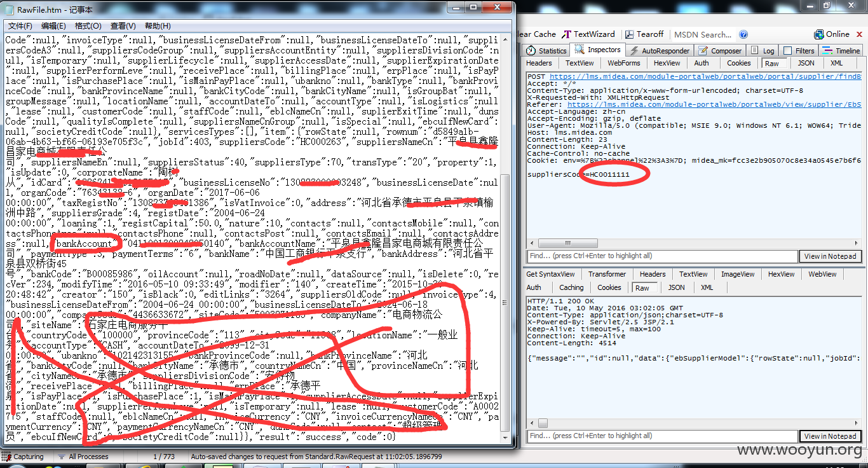The width and height of the screenshot is (868, 468).
Task: Select the response JSON tab
Action: [676, 287]
